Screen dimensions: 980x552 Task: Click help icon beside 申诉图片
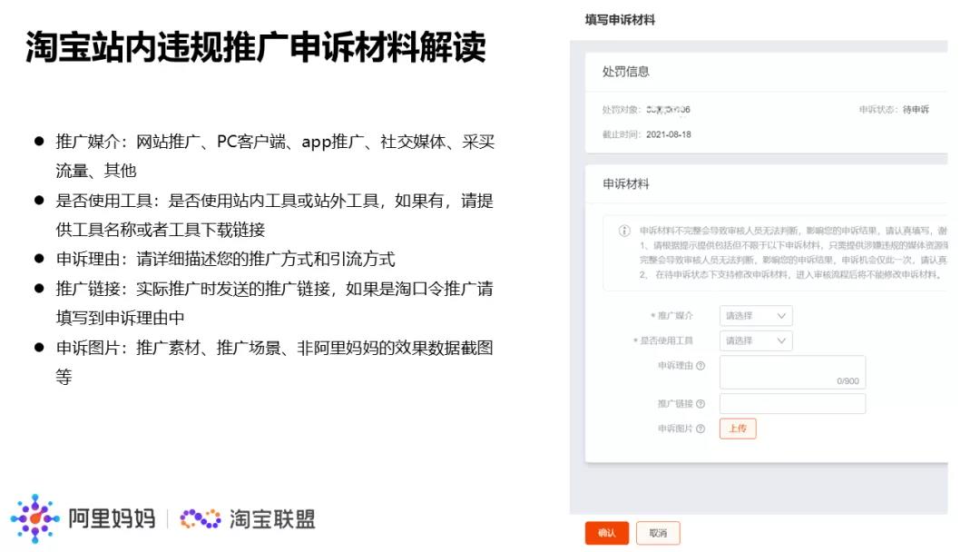(x=701, y=429)
